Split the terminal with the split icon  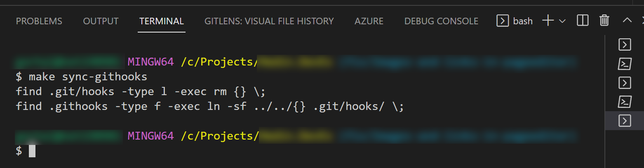(x=583, y=21)
